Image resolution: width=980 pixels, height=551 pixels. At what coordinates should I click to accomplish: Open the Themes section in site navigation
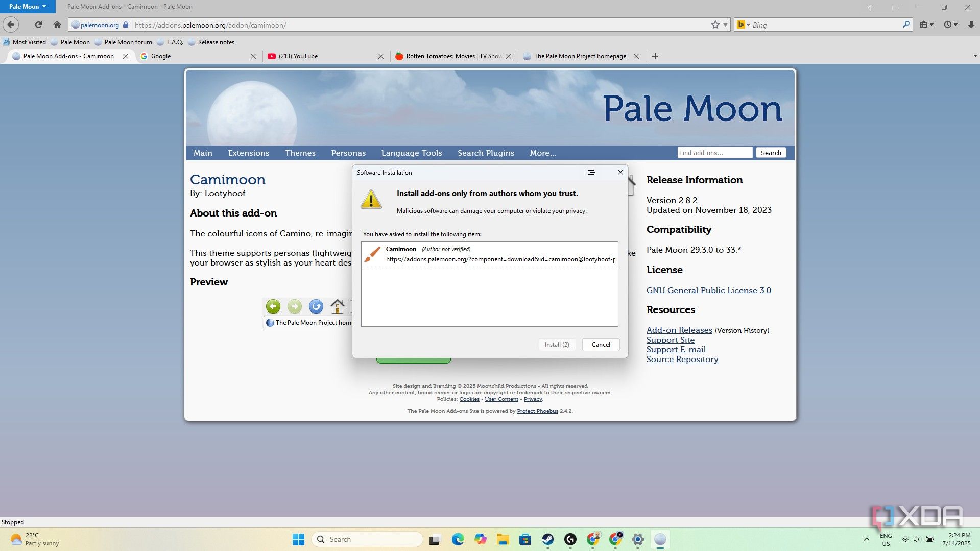[x=300, y=153]
